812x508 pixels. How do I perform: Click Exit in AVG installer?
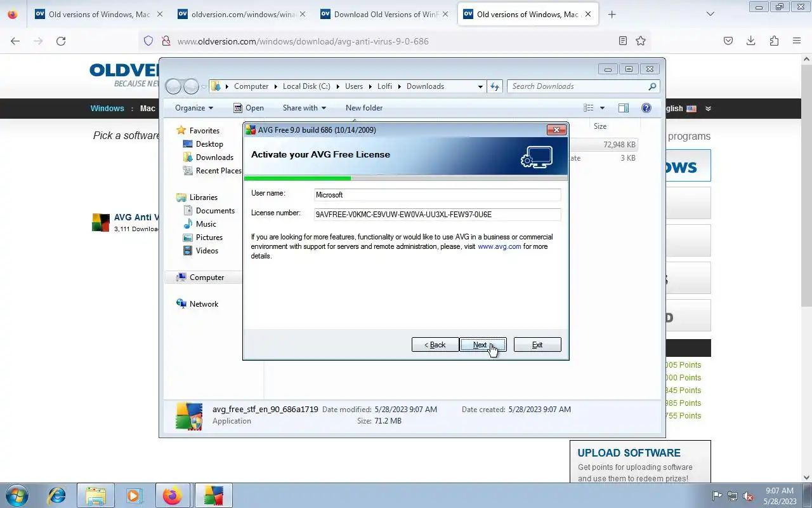click(x=537, y=345)
